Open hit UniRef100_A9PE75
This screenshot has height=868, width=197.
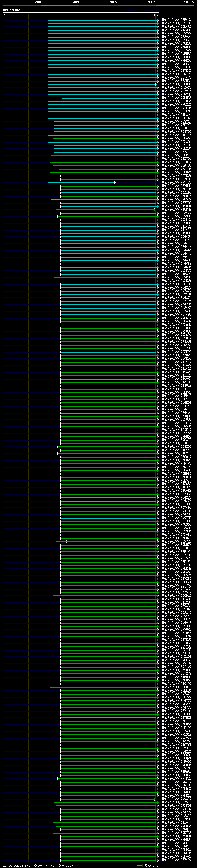tap(176, 64)
